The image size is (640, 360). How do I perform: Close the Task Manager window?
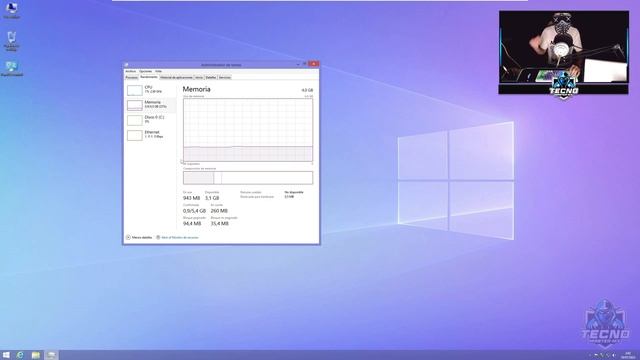click(313, 64)
